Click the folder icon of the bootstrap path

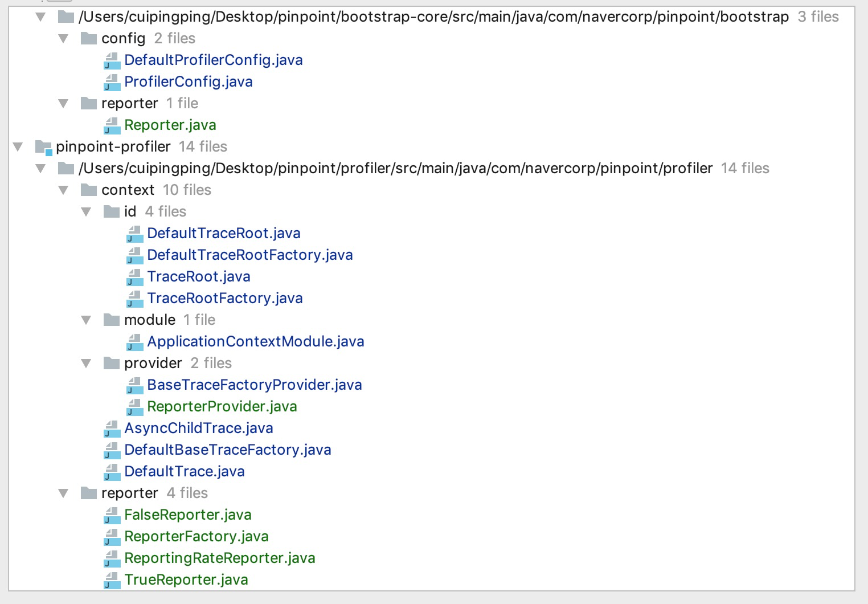pos(66,17)
